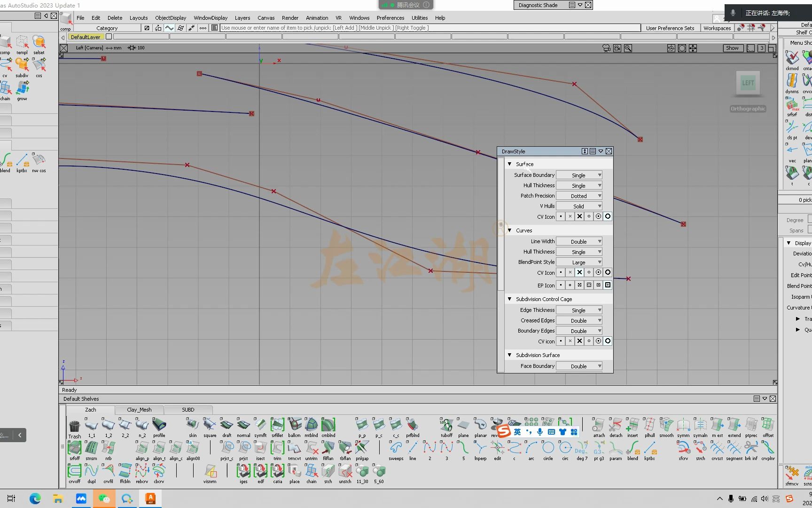Set EP Icon to small hollow square
812x508 pixels.
pyautogui.click(x=570, y=285)
